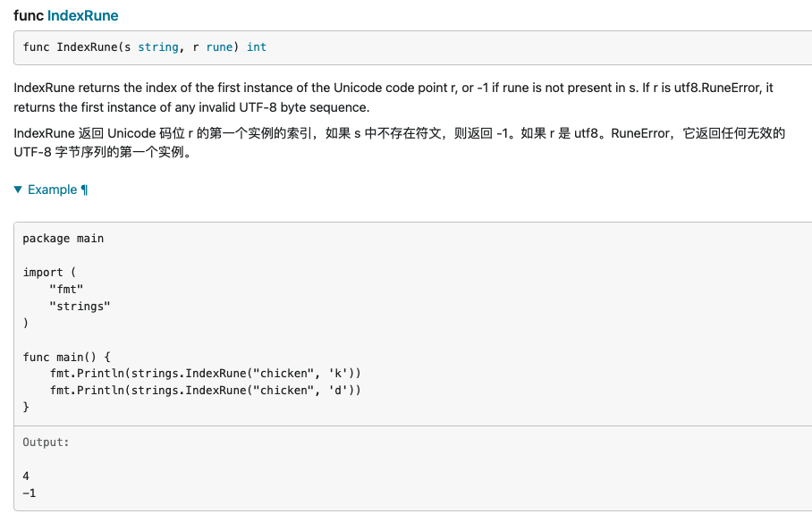812x514 pixels.
Task: Click the "strings" import string
Action: pyautogui.click(x=80, y=307)
